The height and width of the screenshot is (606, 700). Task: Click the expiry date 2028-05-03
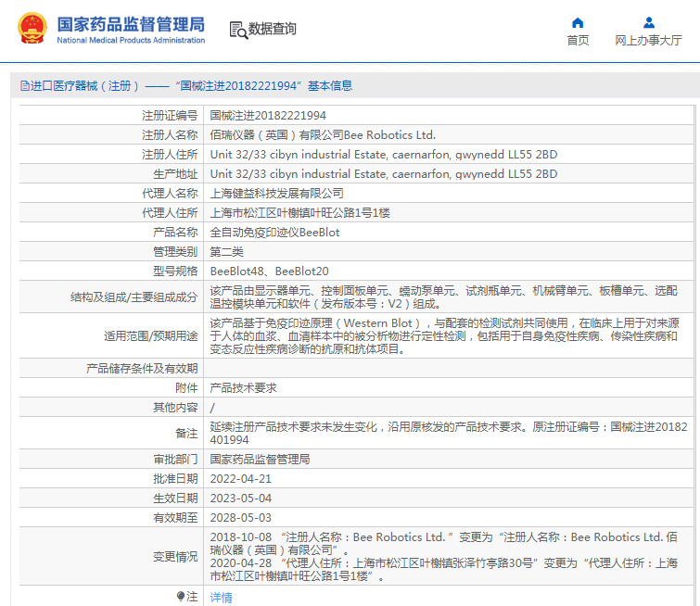click(241, 517)
